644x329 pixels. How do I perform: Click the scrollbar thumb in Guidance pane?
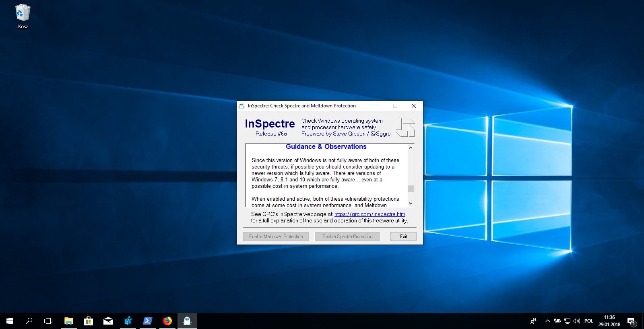pyautogui.click(x=411, y=189)
